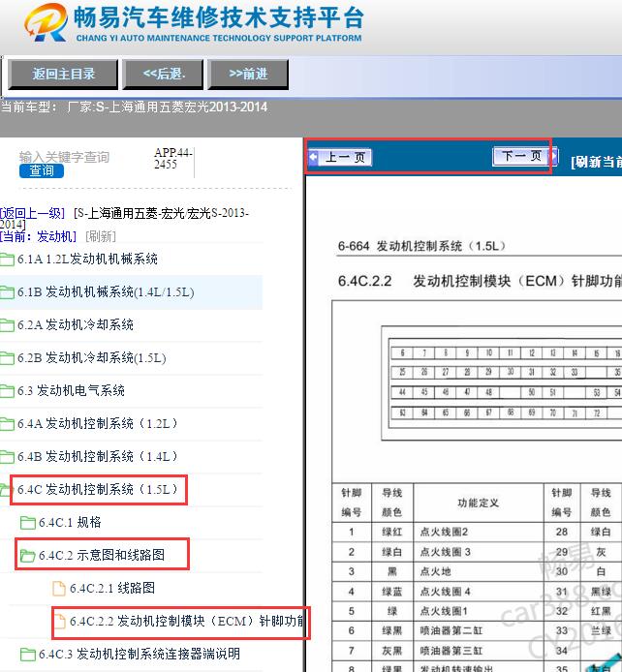
Task: Open folder icon of 6.1B 发动机机械系统
Action: [x=8, y=292]
